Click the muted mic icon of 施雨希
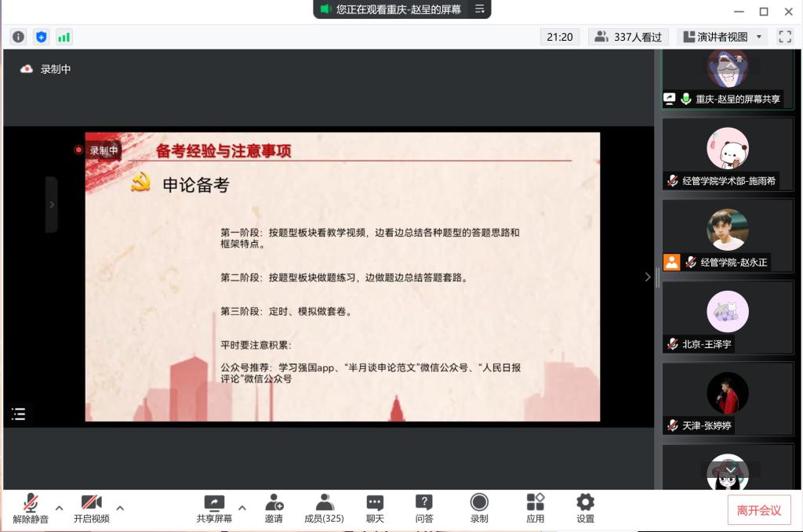This screenshot has height=532, width=803. pyautogui.click(x=673, y=180)
